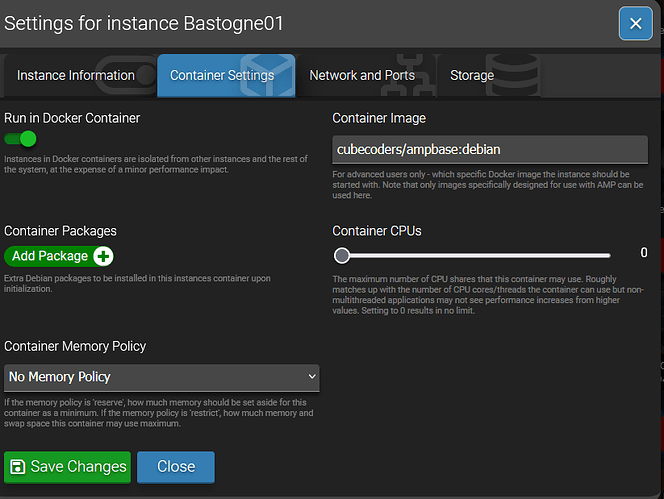Image resolution: width=664 pixels, height=499 pixels.
Task: Select the Container Settings tab label
Action: tap(221, 76)
